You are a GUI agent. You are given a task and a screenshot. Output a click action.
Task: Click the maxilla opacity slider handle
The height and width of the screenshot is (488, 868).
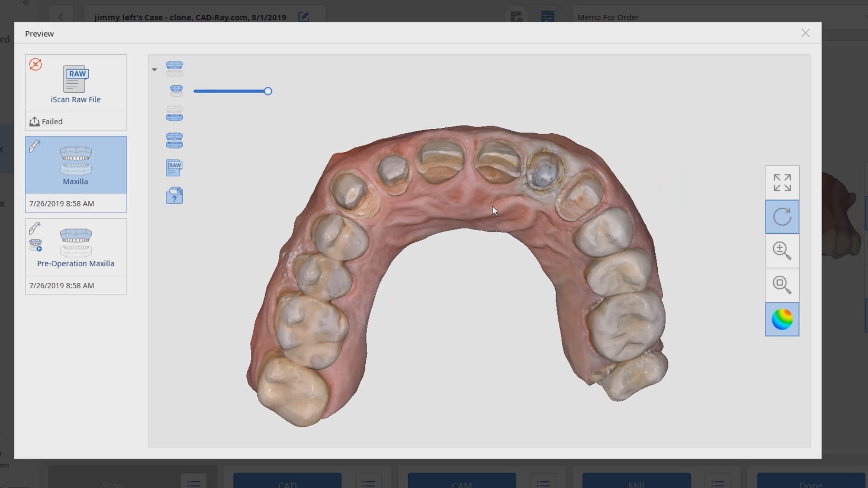pyautogui.click(x=268, y=91)
